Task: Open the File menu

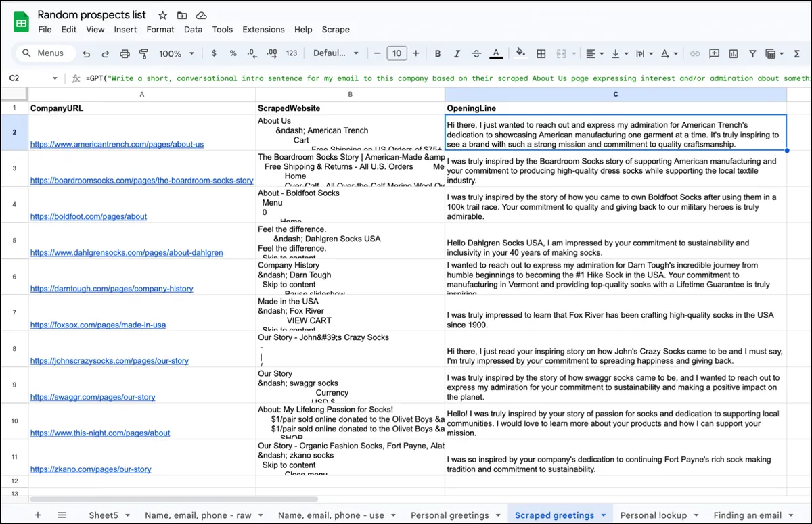Action: (x=45, y=30)
